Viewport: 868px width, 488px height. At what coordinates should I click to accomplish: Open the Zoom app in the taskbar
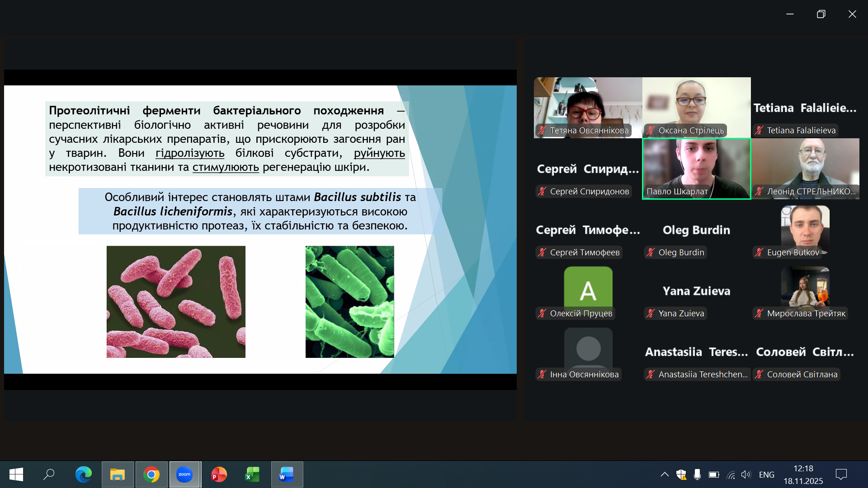pos(184,474)
